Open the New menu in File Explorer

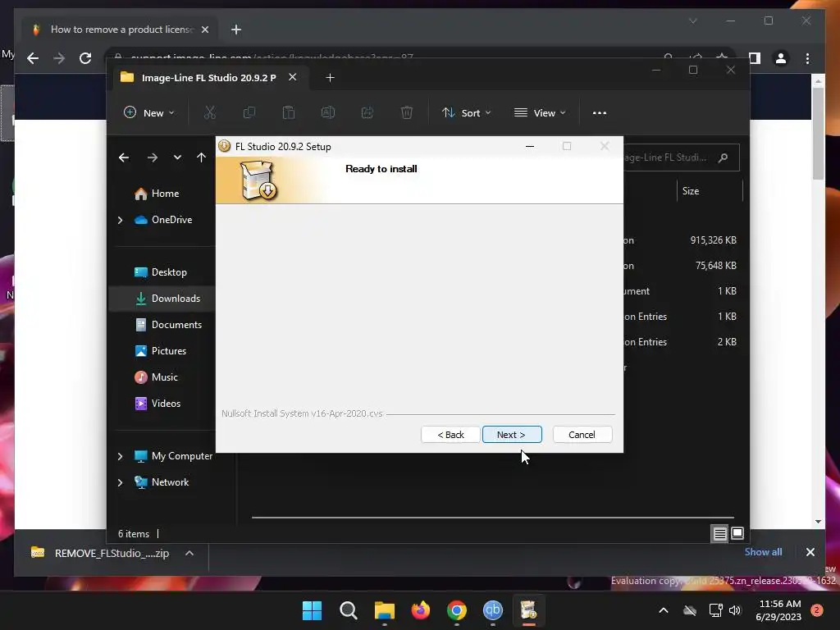(x=149, y=112)
